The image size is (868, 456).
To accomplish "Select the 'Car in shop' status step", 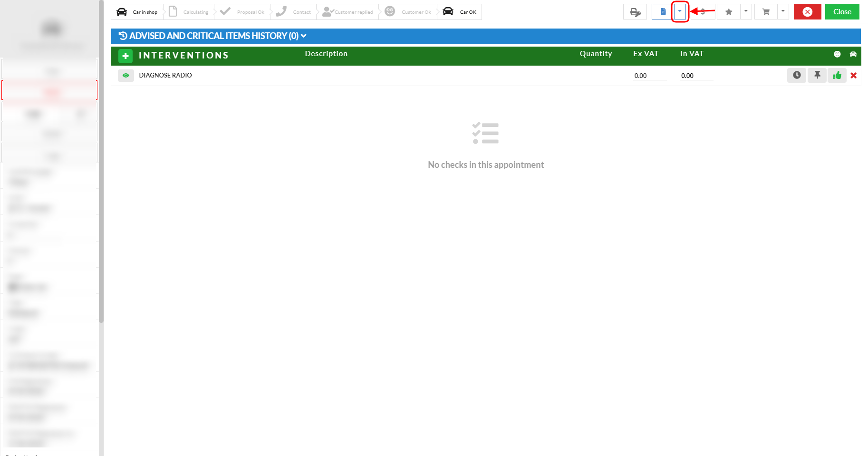I will coord(137,12).
